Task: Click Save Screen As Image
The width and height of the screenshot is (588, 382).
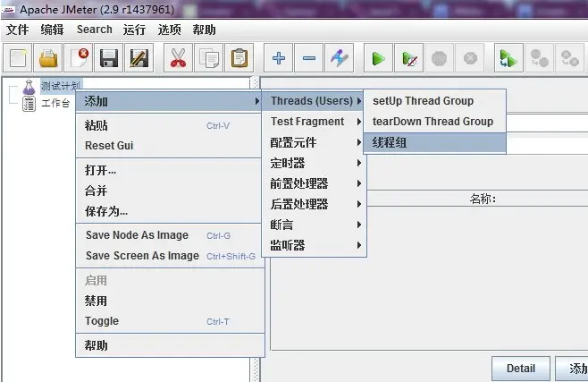Action: click(171, 256)
